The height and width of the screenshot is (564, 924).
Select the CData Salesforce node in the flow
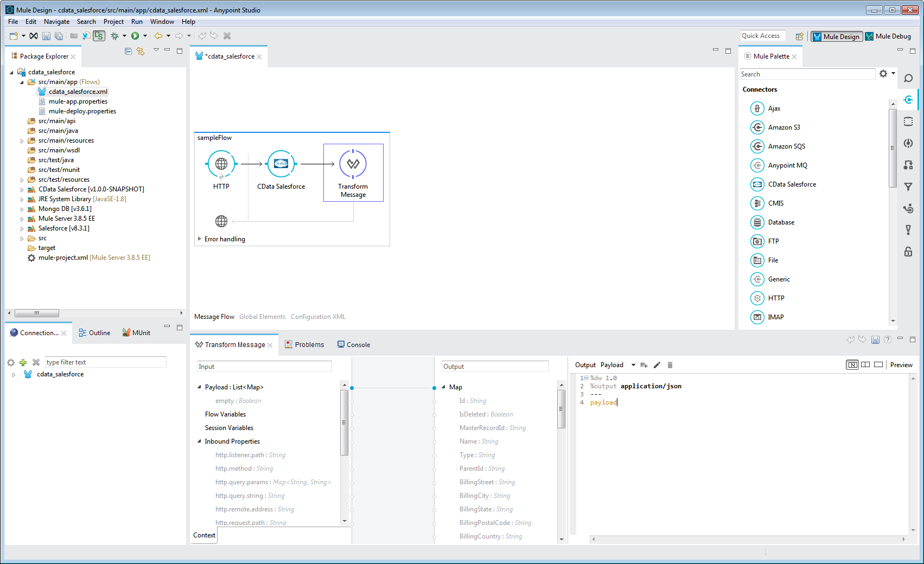tap(281, 164)
